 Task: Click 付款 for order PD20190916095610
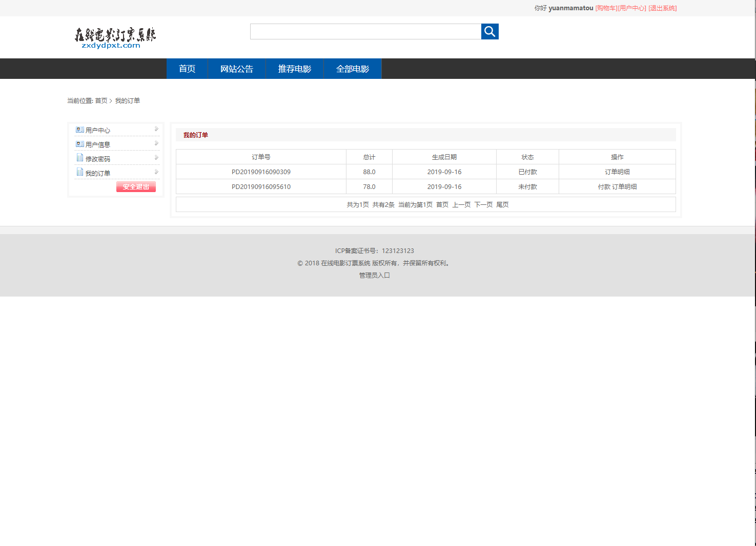(604, 187)
